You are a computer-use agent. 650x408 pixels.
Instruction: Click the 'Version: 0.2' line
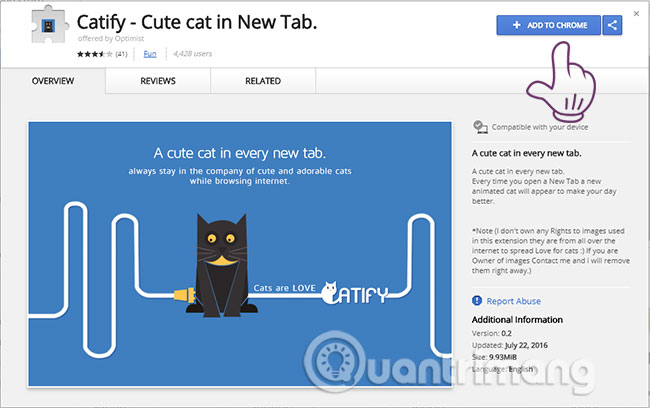[x=492, y=333]
